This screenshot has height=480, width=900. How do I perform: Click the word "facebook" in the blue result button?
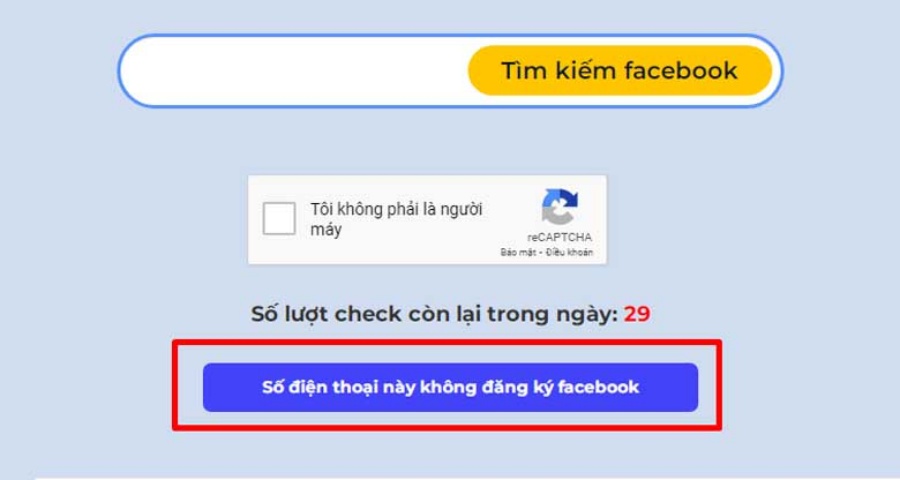click(x=599, y=387)
